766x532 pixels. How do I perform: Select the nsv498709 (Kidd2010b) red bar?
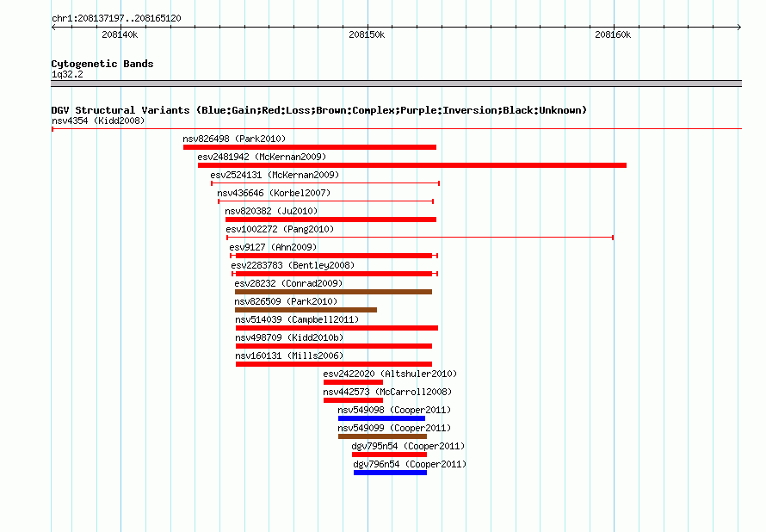pyautogui.click(x=334, y=346)
